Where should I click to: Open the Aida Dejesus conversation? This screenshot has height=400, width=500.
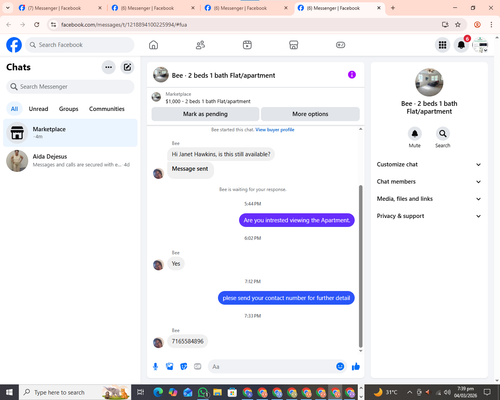[70, 161]
